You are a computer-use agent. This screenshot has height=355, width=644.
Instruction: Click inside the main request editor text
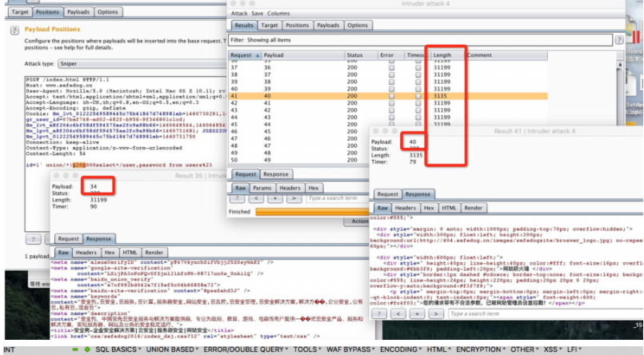pos(126,123)
